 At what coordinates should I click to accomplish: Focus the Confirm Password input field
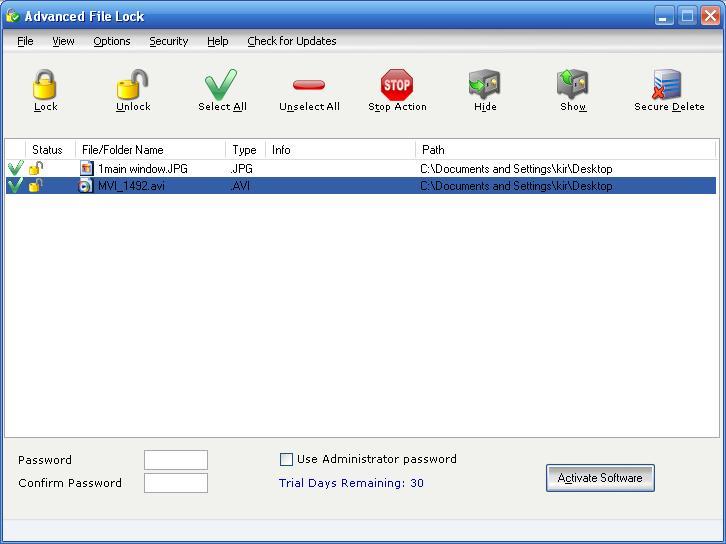tap(176, 483)
